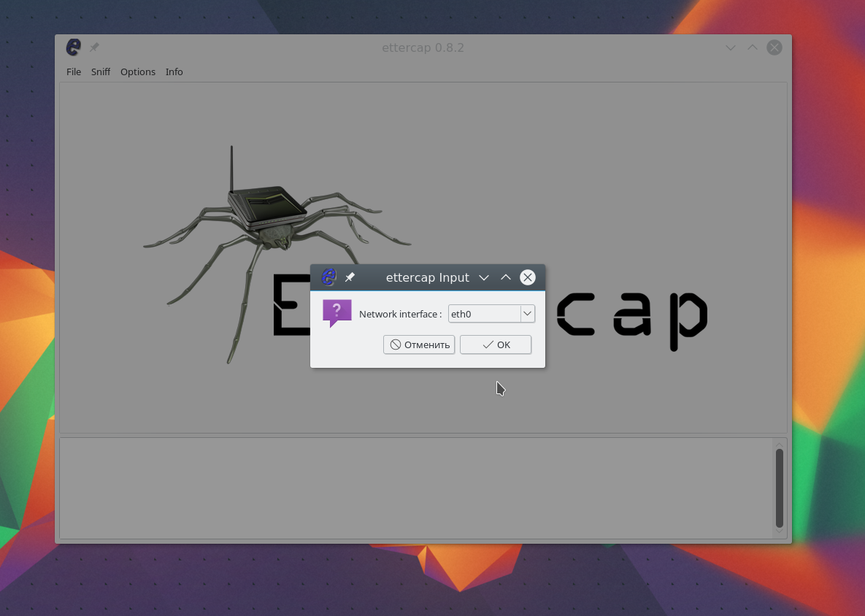The width and height of the screenshot is (865, 616).
Task: Click the ettercap icon on the Input dialog titlebar
Action: point(328,277)
